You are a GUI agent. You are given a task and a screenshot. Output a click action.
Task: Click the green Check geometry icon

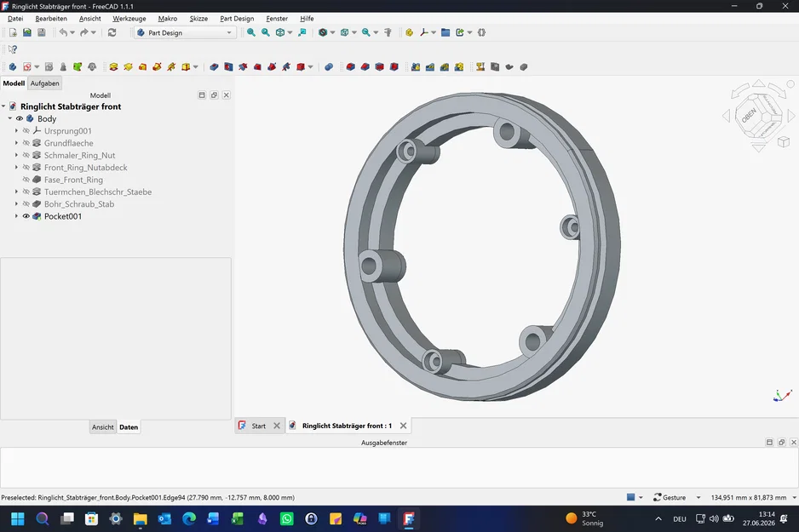click(x=78, y=66)
